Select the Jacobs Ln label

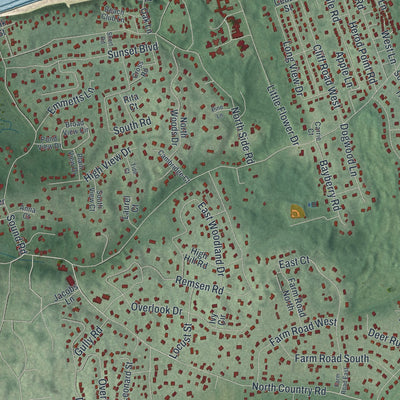(x=67, y=294)
